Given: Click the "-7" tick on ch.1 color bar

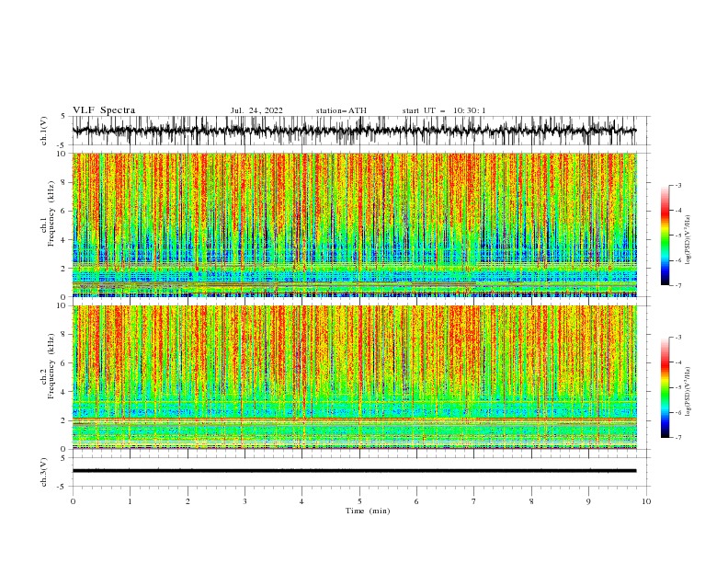Looking at the screenshot, I should [677, 285].
